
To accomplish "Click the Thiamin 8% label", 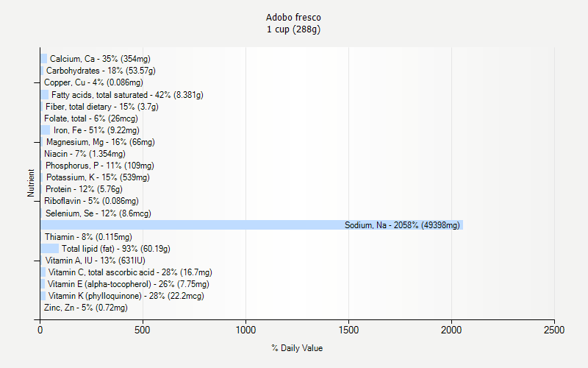I will click(88, 237).
